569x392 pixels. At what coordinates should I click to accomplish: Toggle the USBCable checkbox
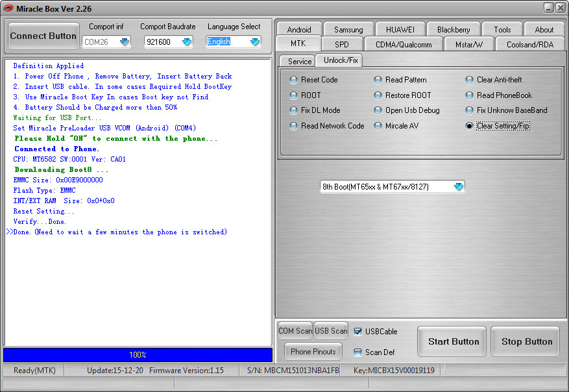357,332
